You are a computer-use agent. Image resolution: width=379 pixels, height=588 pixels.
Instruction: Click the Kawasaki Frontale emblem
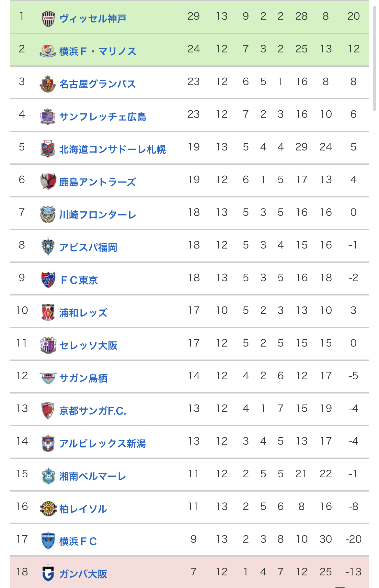click(48, 215)
